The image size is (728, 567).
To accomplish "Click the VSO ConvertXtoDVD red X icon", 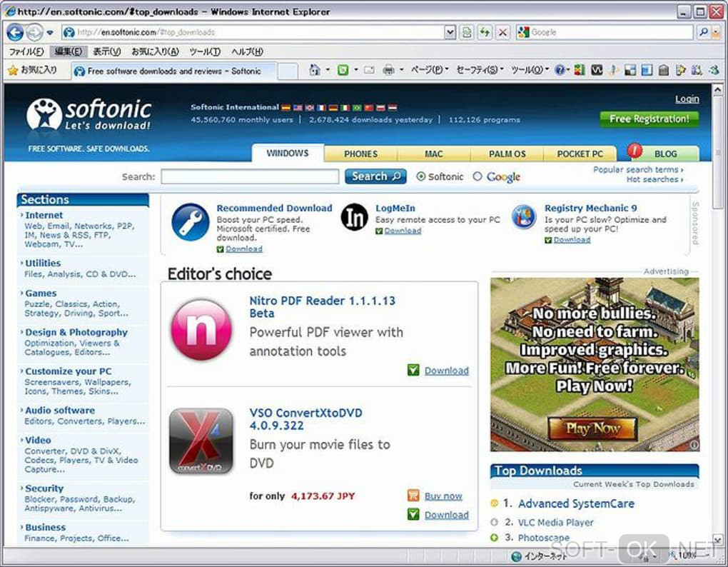I will click(x=201, y=441).
